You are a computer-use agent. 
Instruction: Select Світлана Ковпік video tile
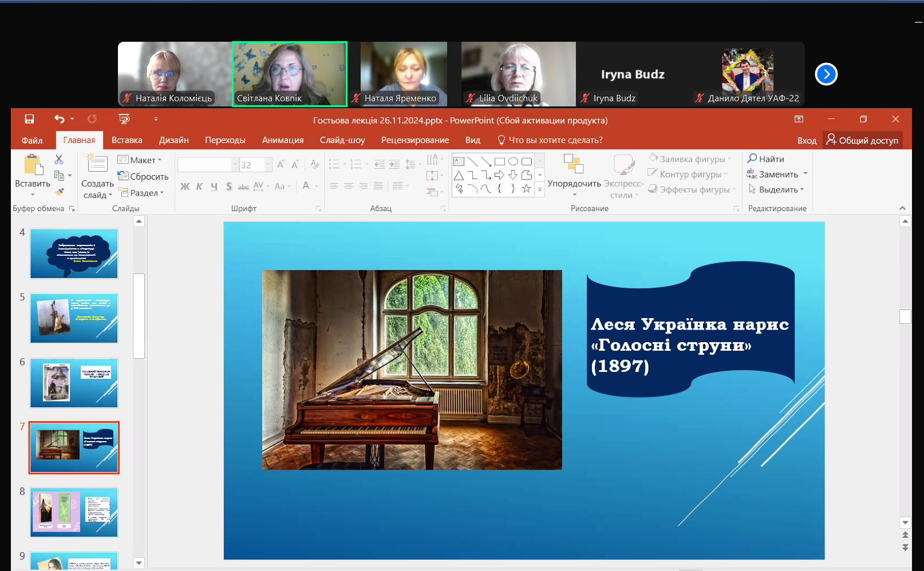290,74
